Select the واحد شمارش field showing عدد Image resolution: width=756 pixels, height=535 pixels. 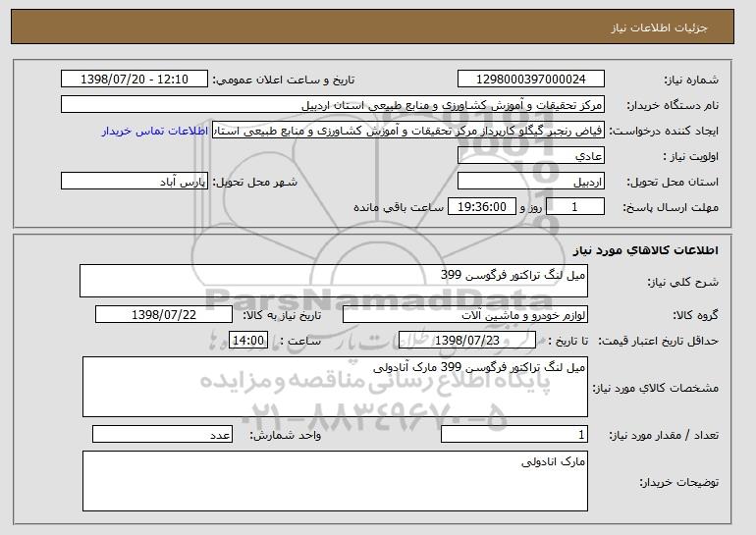tap(162, 434)
